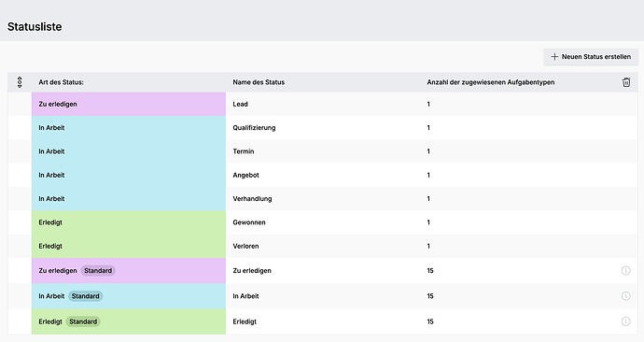Screen dimensions: 644x342
Task: Click the Standard badge beside In Arbeit
Action: [86, 296]
